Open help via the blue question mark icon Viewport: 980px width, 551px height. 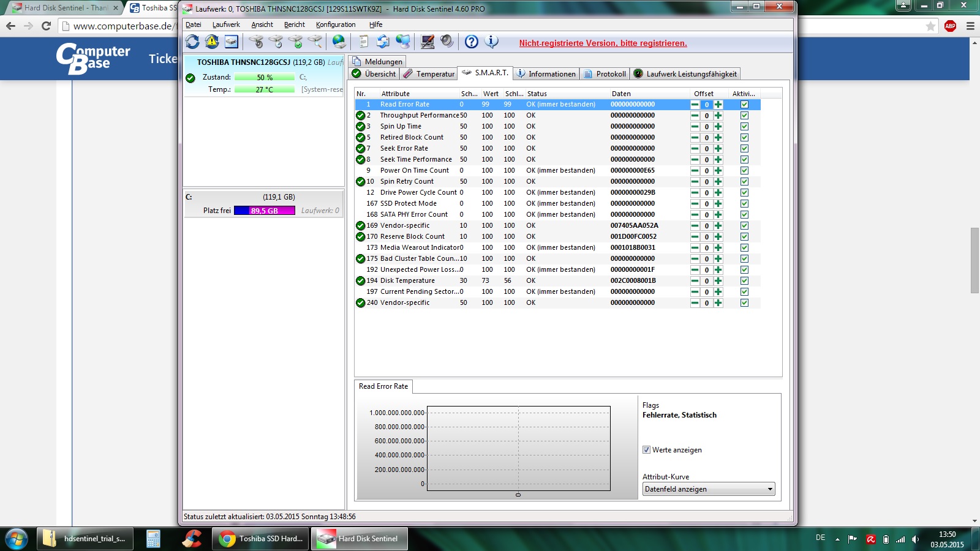pos(471,42)
